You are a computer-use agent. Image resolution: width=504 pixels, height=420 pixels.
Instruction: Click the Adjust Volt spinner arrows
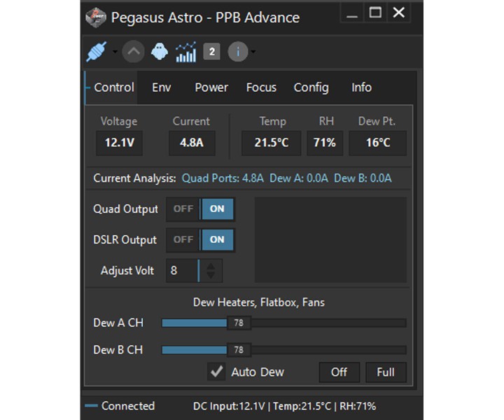[x=211, y=270]
